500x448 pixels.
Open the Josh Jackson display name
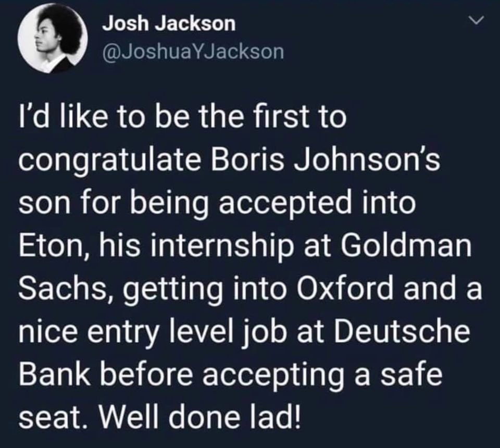[x=168, y=23]
